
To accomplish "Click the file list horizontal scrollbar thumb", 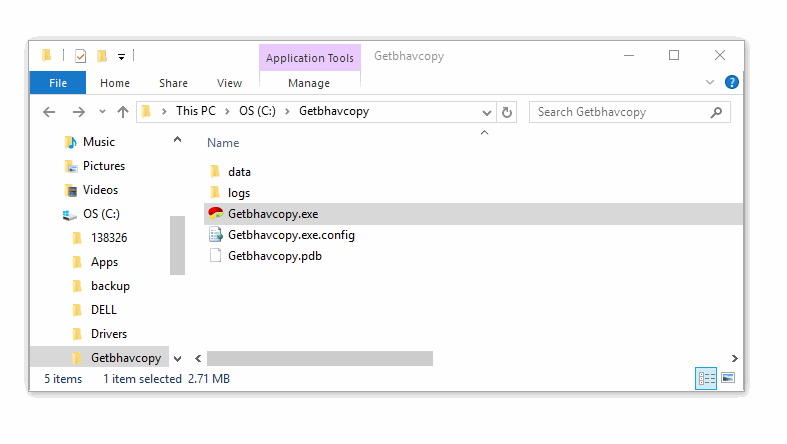I will 320,359.
